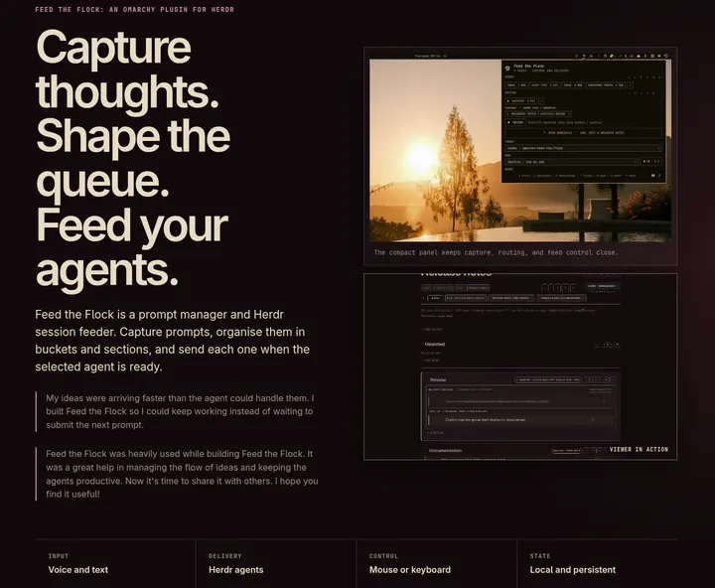The width and height of the screenshot is (715, 588).
Task: Click paragraph starting 'Feed the Flock is a prompt manager'
Action: click(x=173, y=341)
